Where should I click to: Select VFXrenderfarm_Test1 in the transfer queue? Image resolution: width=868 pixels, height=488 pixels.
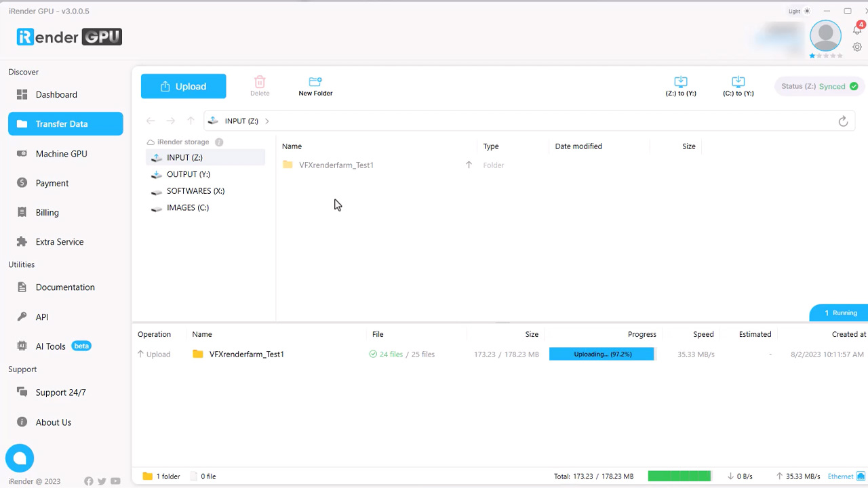pyautogui.click(x=246, y=354)
